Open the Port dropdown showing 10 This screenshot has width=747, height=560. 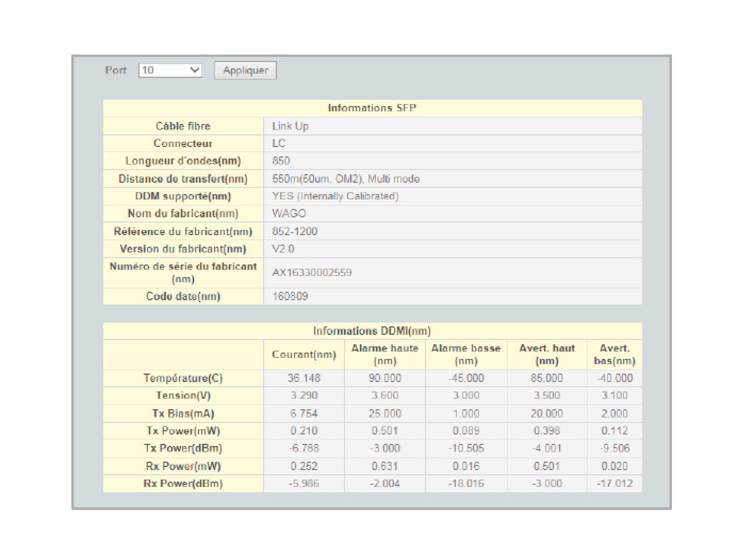point(170,70)
